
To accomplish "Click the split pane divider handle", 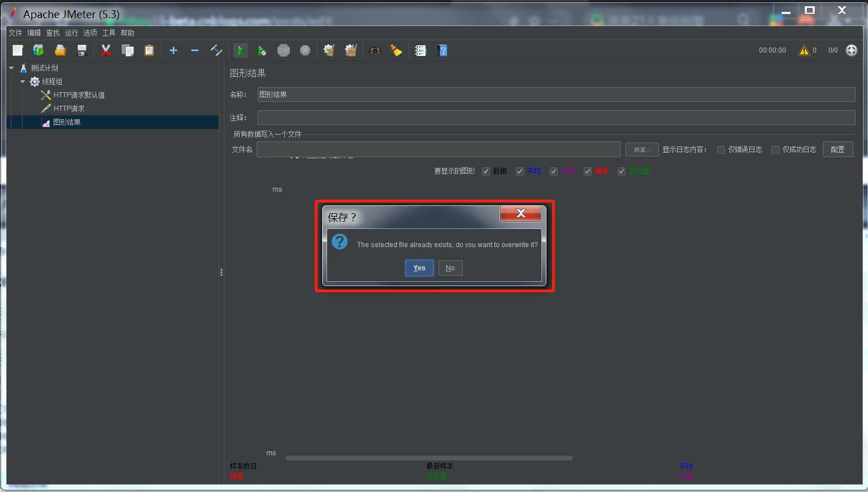I will (222, 273).
